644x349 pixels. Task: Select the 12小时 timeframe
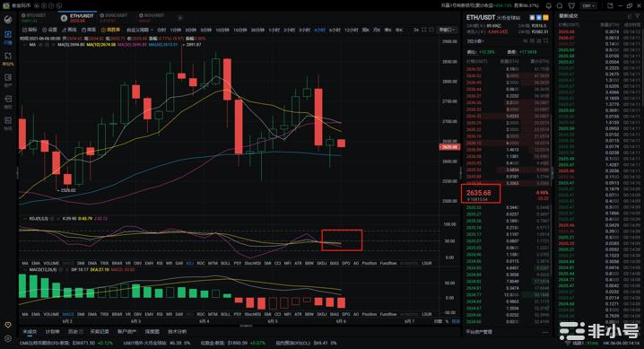coord(352,30)
